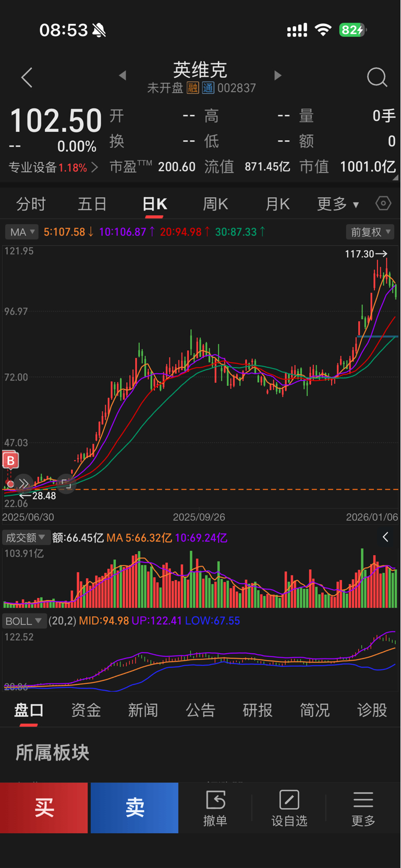401x868 pixels.
Task: Go to previous stock with left triangle
Action: tap(123, 76)
